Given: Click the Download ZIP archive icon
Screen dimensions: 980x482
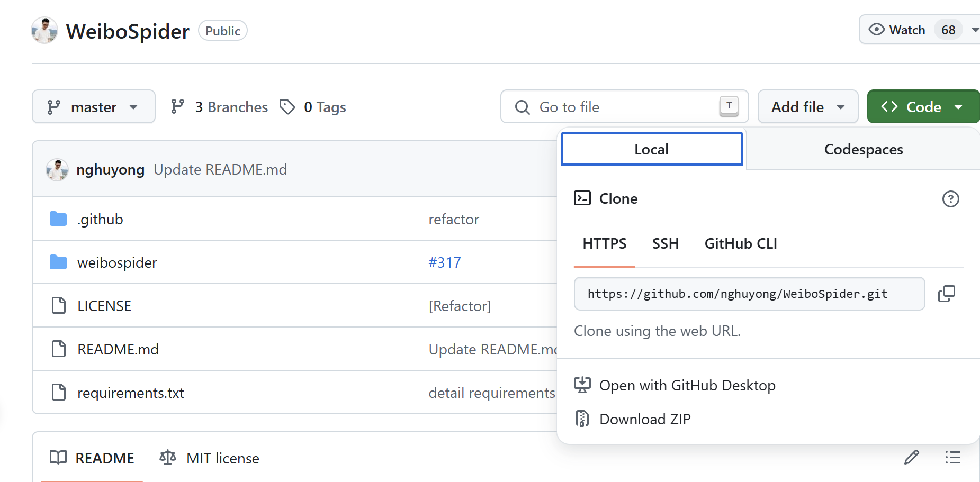Looking at the screenshot, I should [x=582, y=419].
